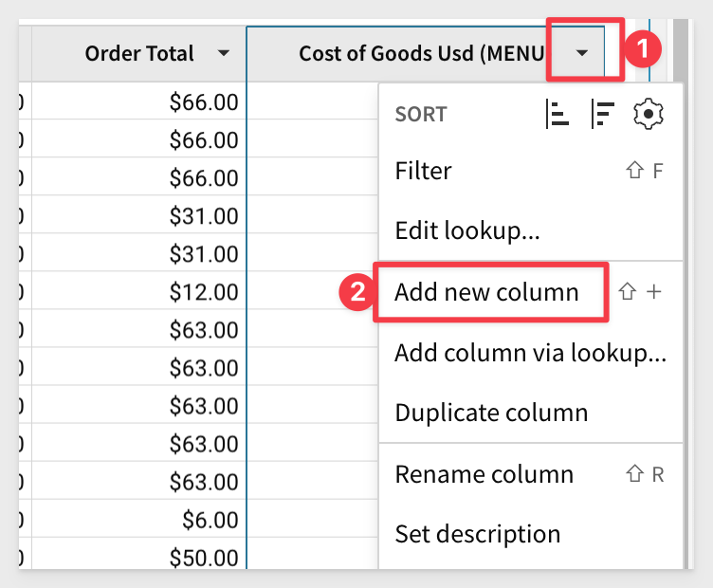Choose Add column via lookup... option
713x588 pixels.
(530, 354)
